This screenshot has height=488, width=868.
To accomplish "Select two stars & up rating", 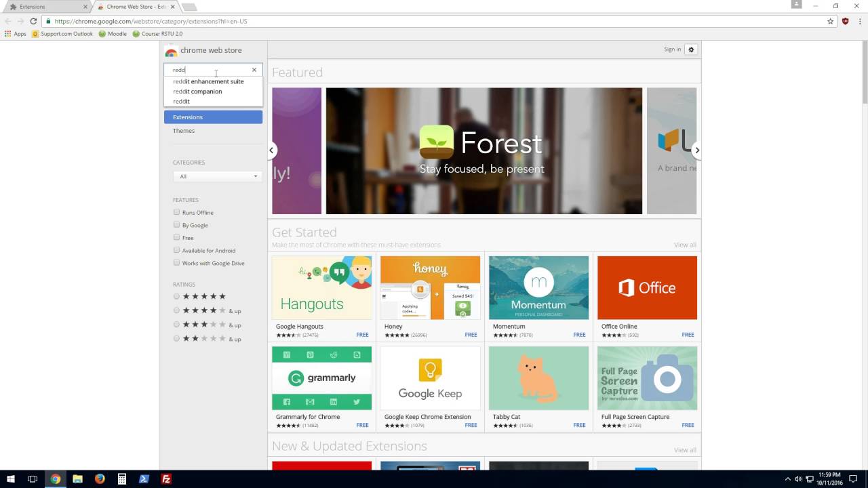I will [176, 338].
